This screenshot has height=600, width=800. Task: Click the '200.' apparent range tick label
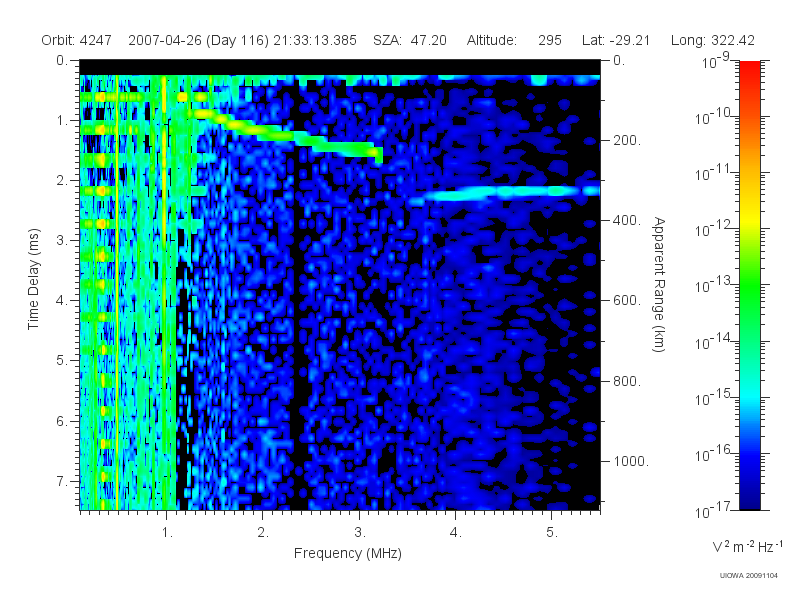click(x=627, y=140)
